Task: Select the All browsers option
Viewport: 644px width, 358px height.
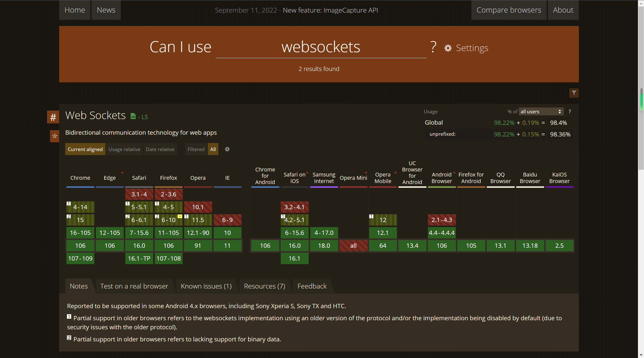Action: tap(213, 149)
